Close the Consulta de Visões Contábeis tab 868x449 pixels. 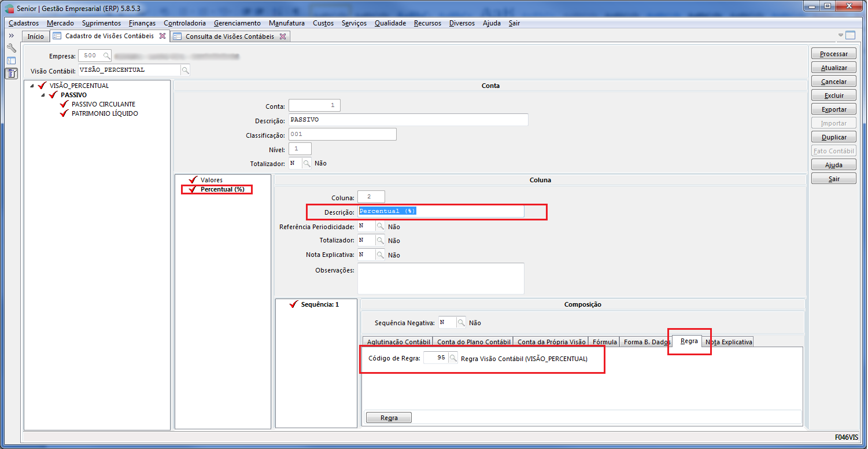point(283,36)
